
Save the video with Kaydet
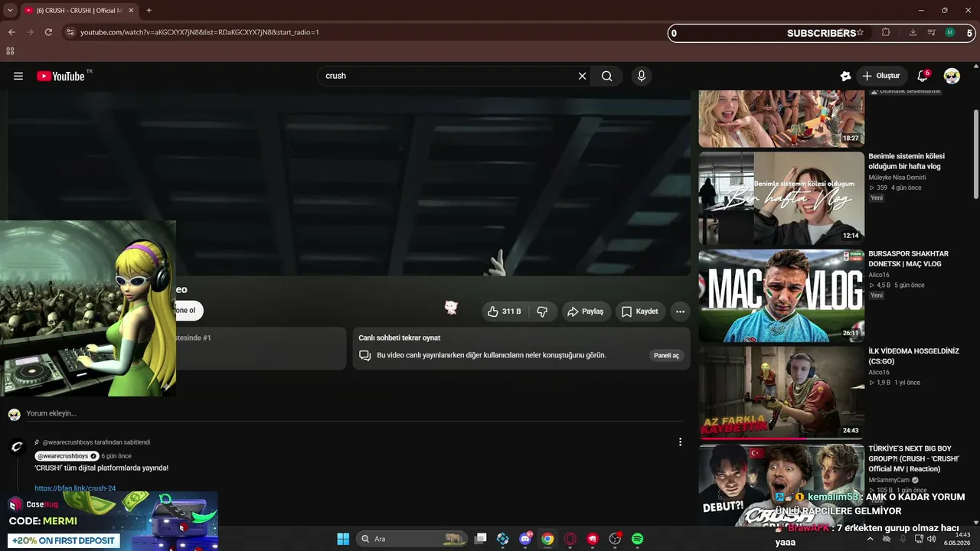[640, 311]
